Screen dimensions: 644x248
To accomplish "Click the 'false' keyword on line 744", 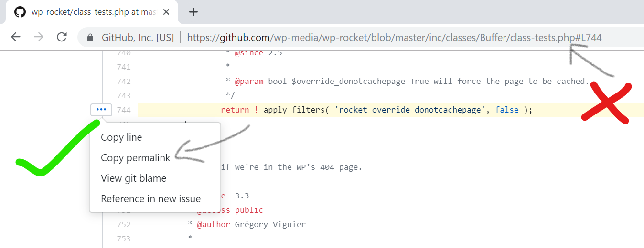I will coord(507,110).
